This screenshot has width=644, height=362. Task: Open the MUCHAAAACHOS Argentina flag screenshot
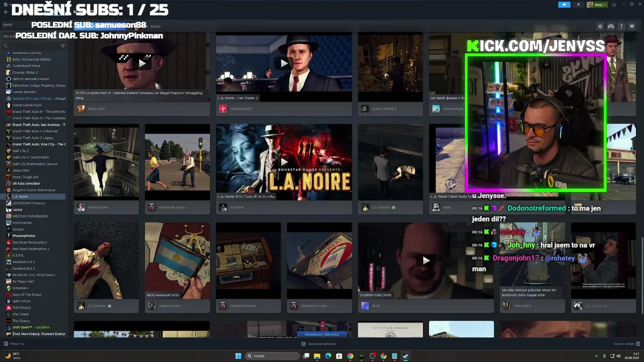177,260
